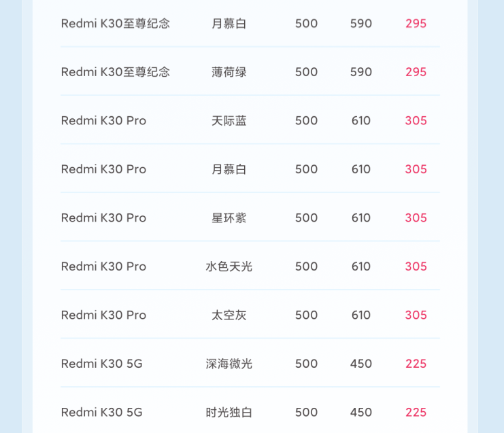Click 天际蓝 color cell
The width and height of the screenshot is (504, 433).
[229, 121]
